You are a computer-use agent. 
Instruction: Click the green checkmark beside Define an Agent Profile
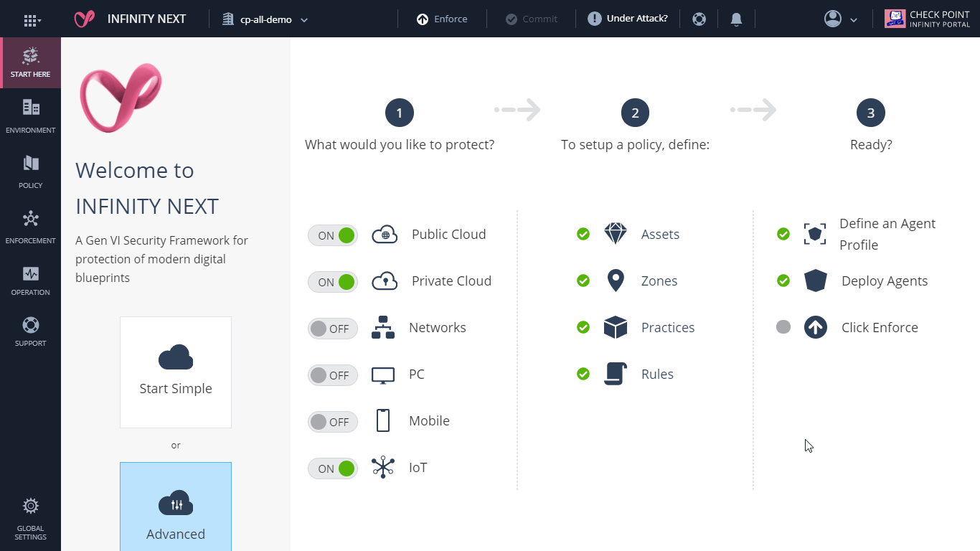783,234
